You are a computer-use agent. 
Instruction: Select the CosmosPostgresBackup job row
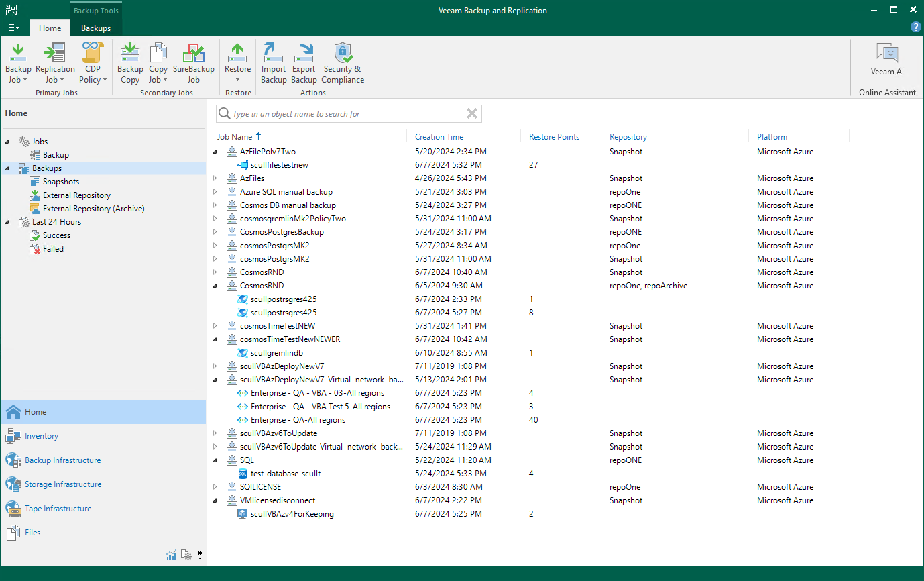click(282, 232)
